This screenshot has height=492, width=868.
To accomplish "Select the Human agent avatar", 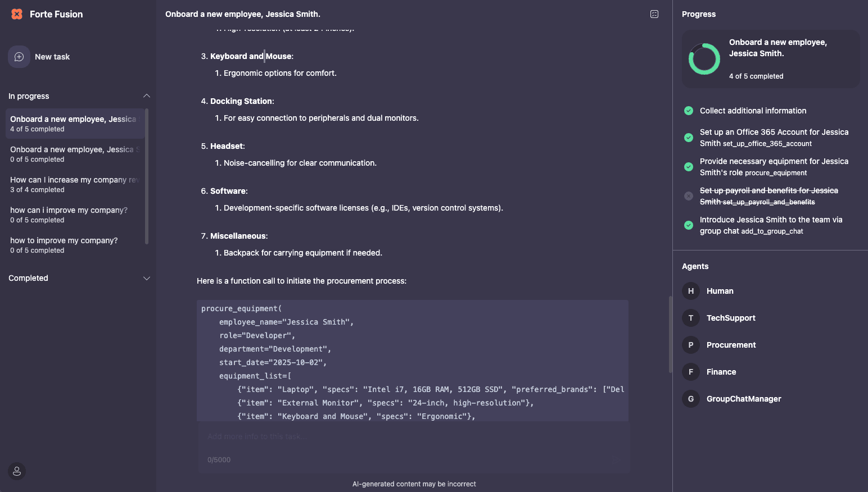I will click(690, 291).
